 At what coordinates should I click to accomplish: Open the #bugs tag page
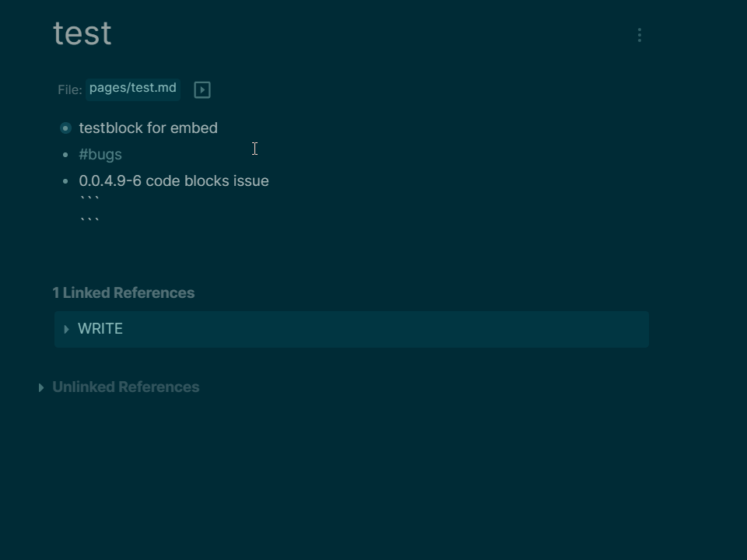(100, 154)
